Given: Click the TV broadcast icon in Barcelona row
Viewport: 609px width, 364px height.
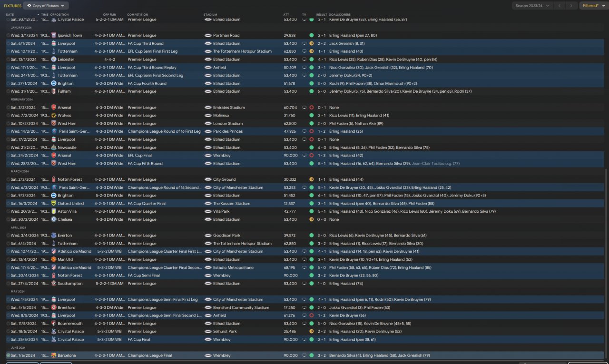Looking at the screenshot, I should pyautogui.click(x=304, y=355).
